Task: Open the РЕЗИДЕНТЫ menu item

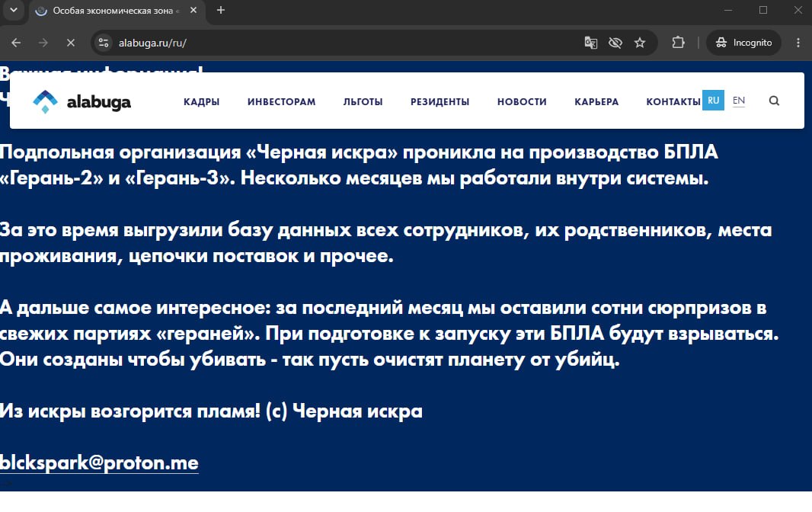Action: tap(440, 102)
